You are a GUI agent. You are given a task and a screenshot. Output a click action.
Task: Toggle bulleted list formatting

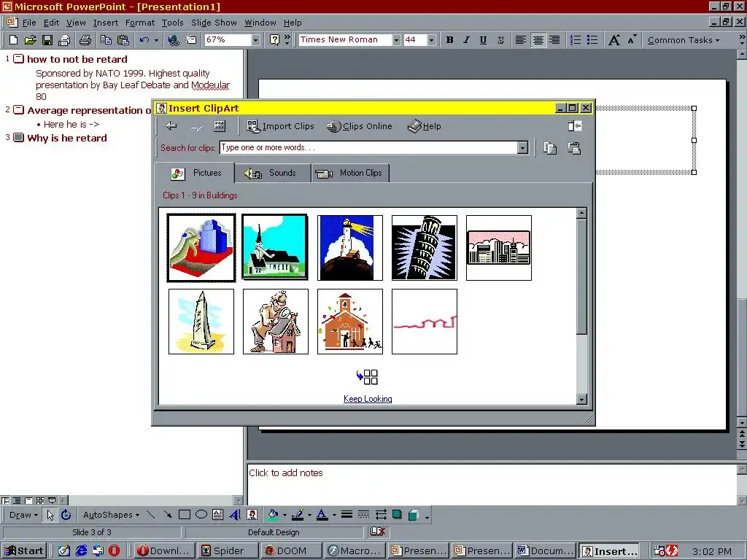[x=592, y=40]
